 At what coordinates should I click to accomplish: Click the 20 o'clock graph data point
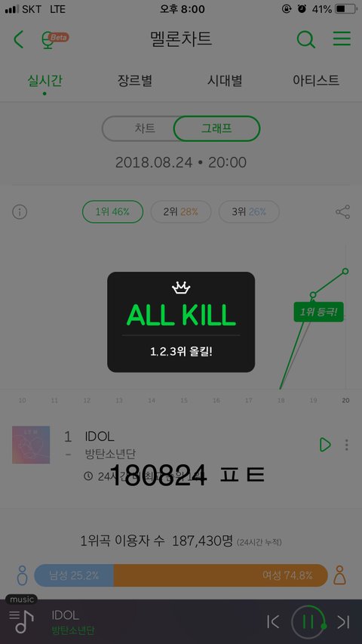pos(345,271)
